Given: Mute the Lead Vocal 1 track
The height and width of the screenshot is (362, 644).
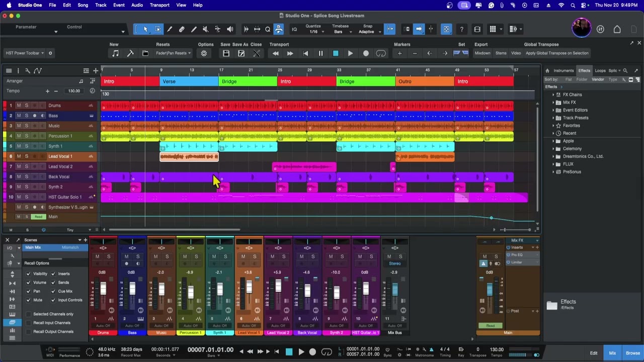Looking at the screenshot, I should tap(19, 156).
